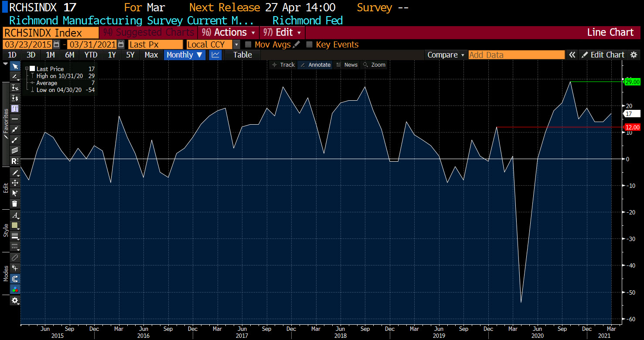Viewport: 644px width, 340px height.
Task: Click the Track button
Action: click(x=283, y=65)
